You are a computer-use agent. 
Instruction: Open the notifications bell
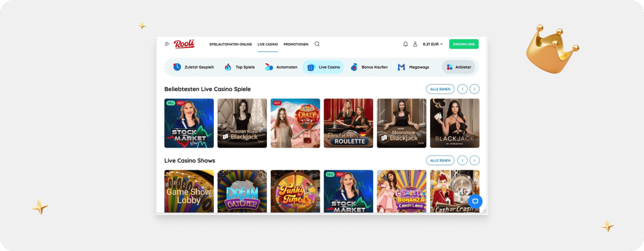405,44
